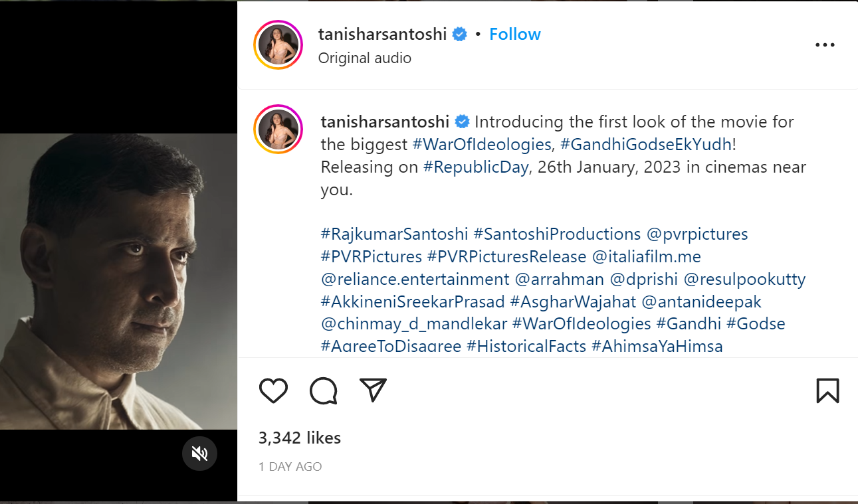This screenshot has height=504, width=858.
Task: Open the #RajkumarSantoshi hashtag
Action: (394, 234)
